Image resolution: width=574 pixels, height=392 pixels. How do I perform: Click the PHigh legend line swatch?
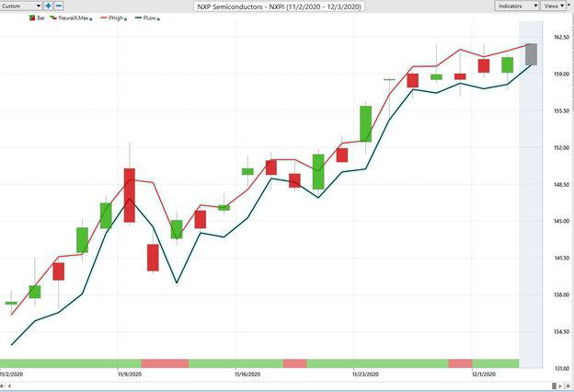[104, 17]
